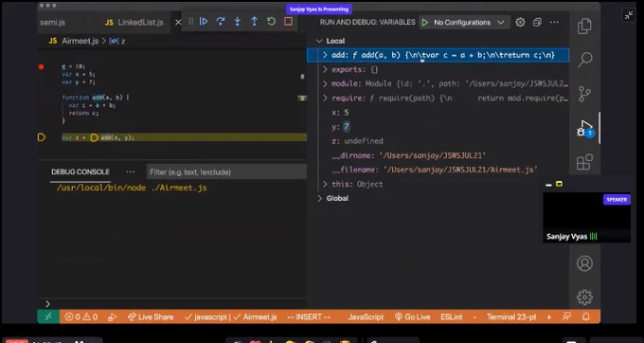Open the Extensions view
Viewport: 644px width, 343px height.
click(585, 162)
